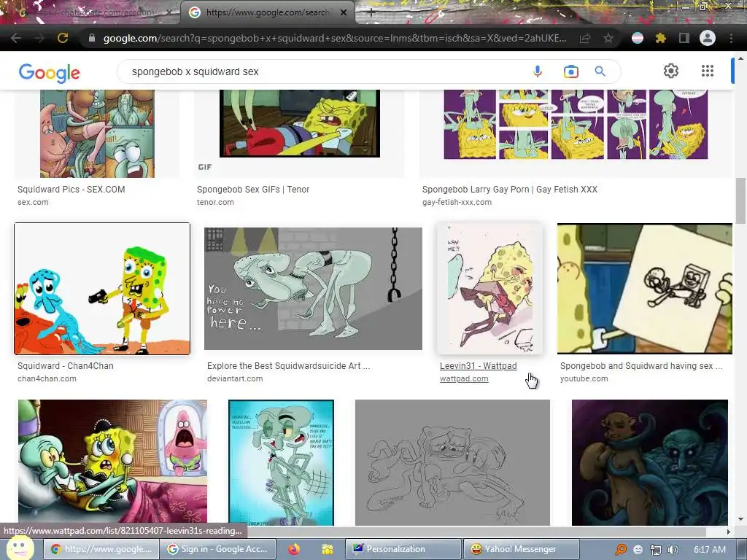747x560 pixels.
Task: Open the folder icon in the taskbar
Action: 328,550
